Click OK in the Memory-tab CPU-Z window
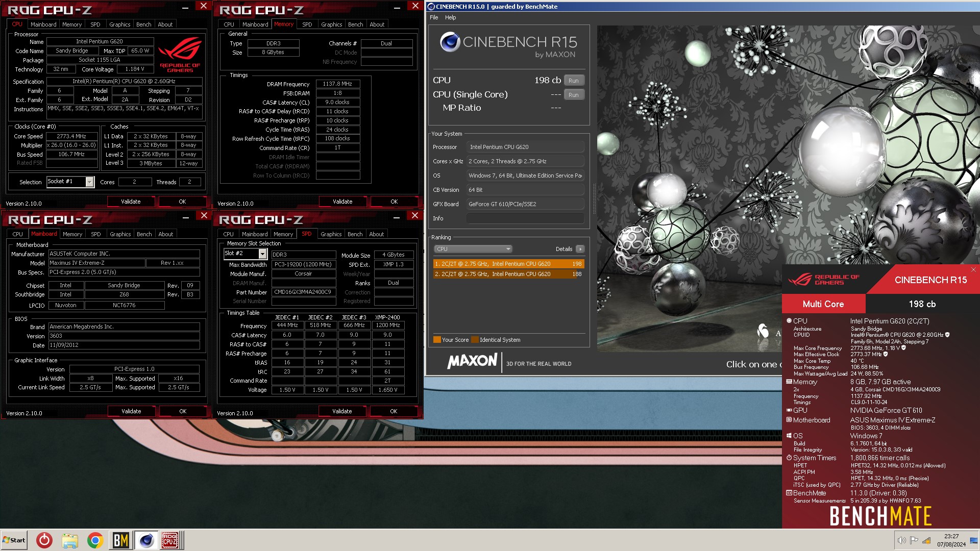 tap(394, 202)
